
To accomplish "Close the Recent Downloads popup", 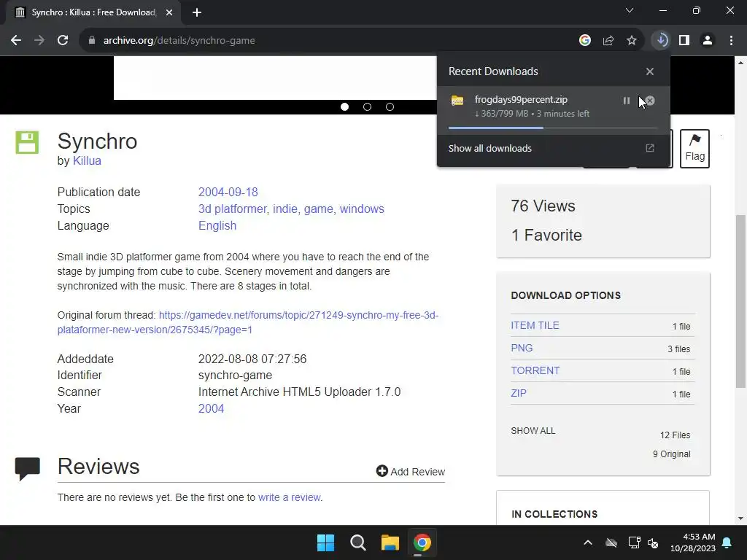I will (x=650, y=71).
